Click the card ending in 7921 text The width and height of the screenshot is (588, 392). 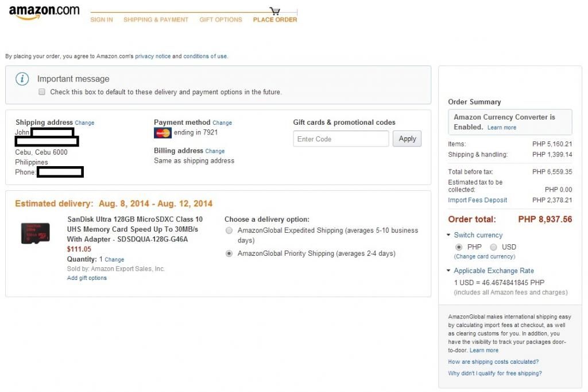tap(196, 132)
